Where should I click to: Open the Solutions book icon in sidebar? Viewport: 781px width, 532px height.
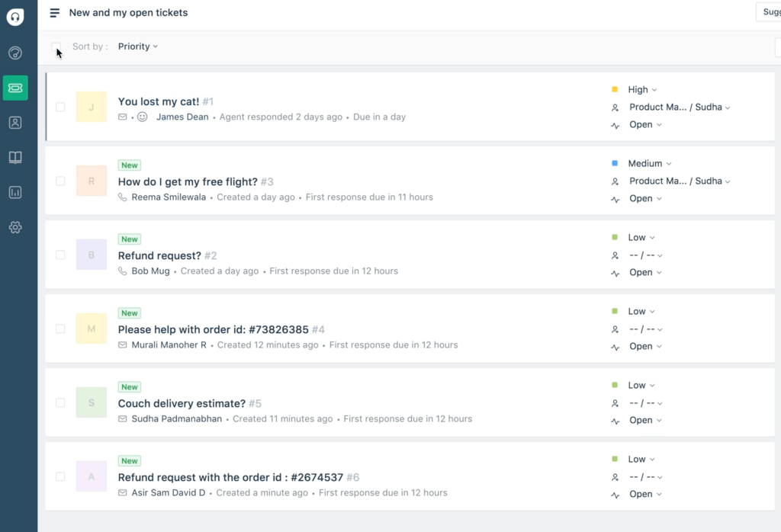15,158
